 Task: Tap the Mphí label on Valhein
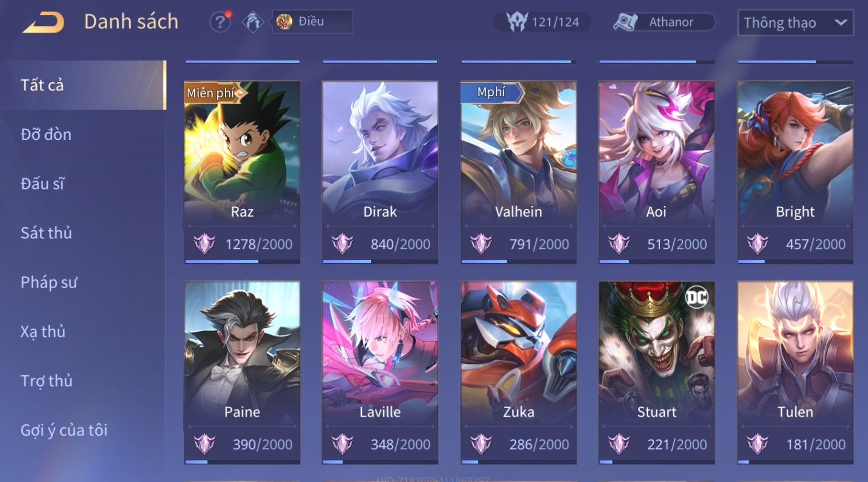tap(492, 92)
